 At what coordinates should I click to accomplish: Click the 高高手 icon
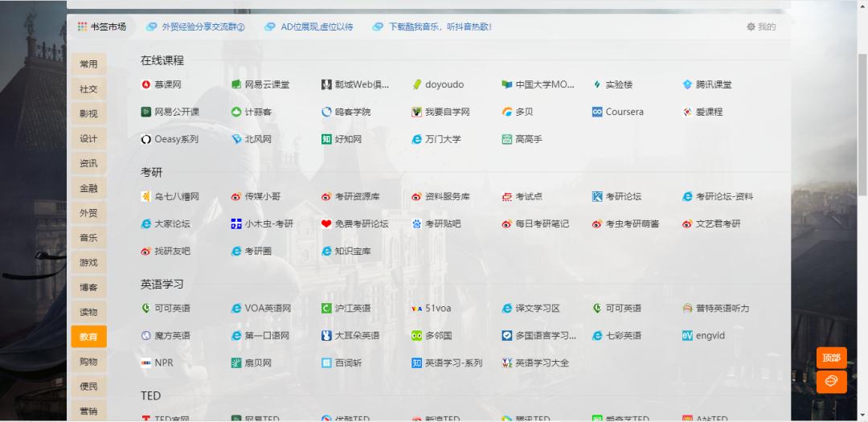click(x=507, y=140)
